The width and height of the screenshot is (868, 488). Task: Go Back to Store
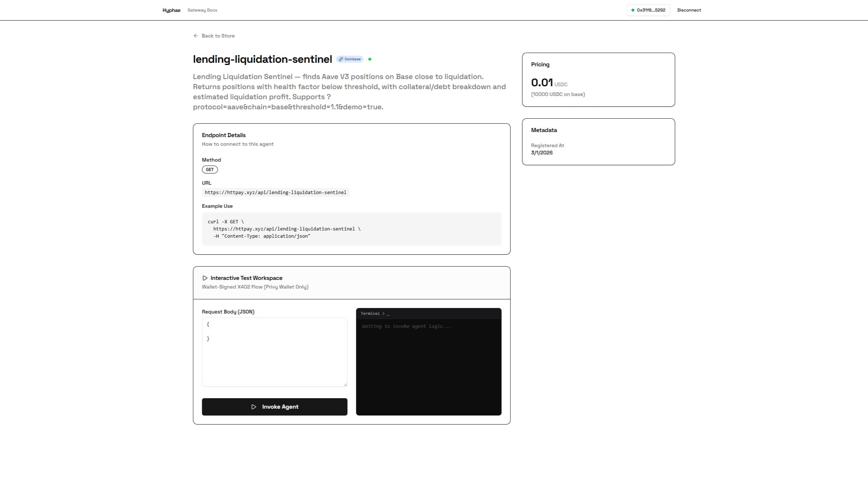pos(218,36)
